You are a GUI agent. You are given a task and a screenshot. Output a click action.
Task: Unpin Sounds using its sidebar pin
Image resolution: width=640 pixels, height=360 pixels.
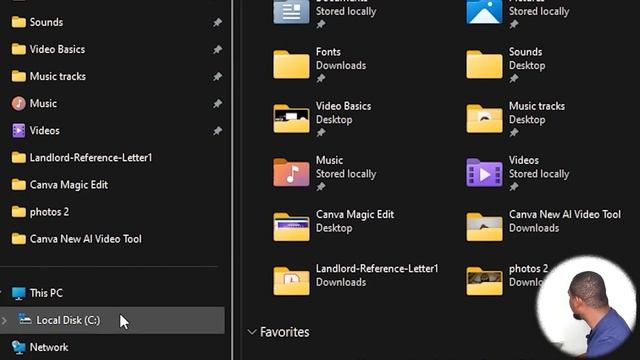pyautogui.click(x=217, y=22)
